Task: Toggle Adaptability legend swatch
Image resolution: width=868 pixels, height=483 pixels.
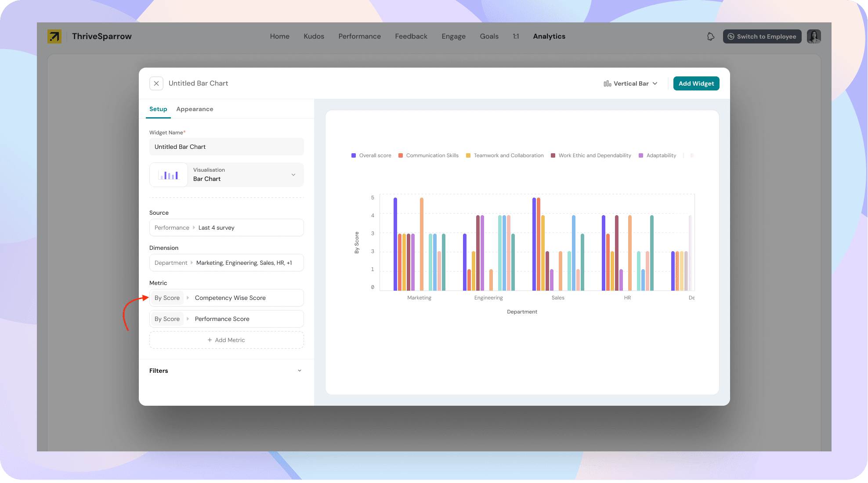Action: [x=641, y=155]
